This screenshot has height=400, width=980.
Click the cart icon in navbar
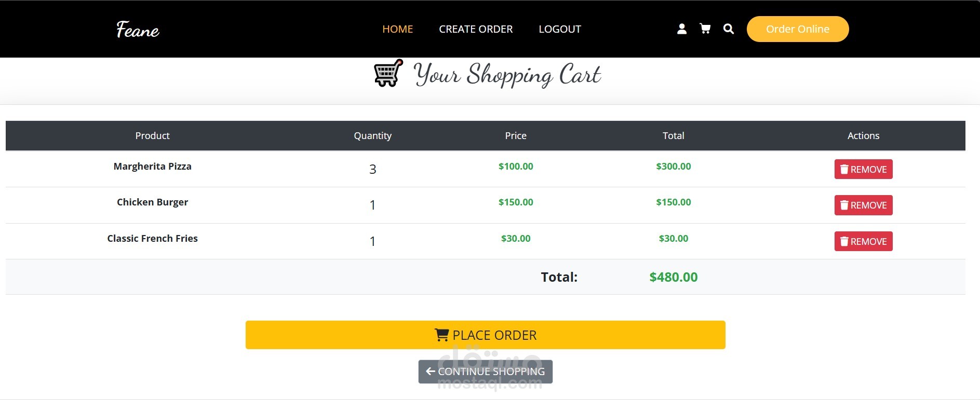coord(705,29)
